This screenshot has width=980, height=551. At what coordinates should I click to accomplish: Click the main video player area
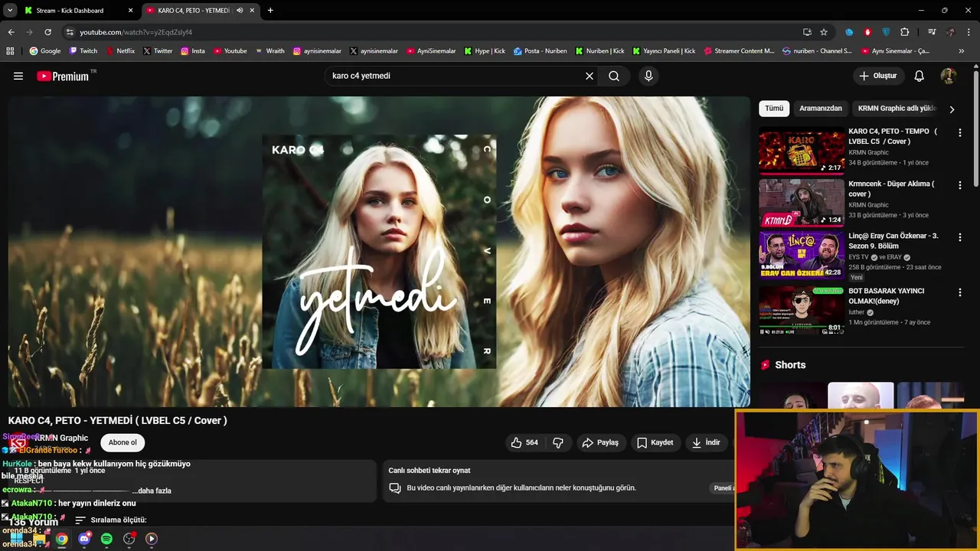click(x=379, y=252)
